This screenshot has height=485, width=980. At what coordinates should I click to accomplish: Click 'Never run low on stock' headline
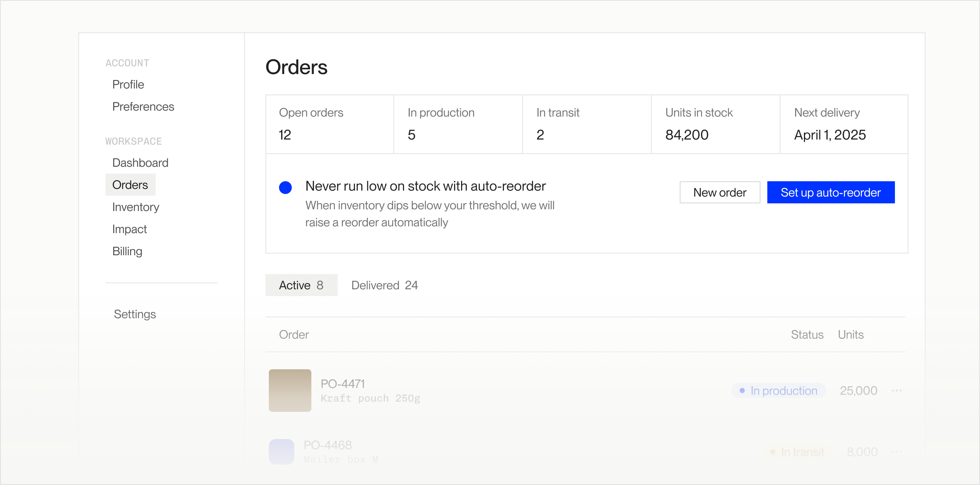pyautogui.click(x=426, y=186)
